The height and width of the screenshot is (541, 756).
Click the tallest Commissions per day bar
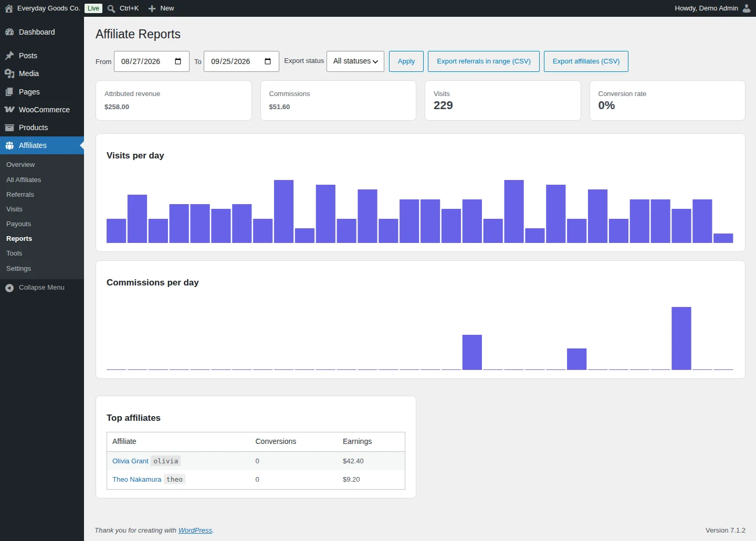pos(681,338)
